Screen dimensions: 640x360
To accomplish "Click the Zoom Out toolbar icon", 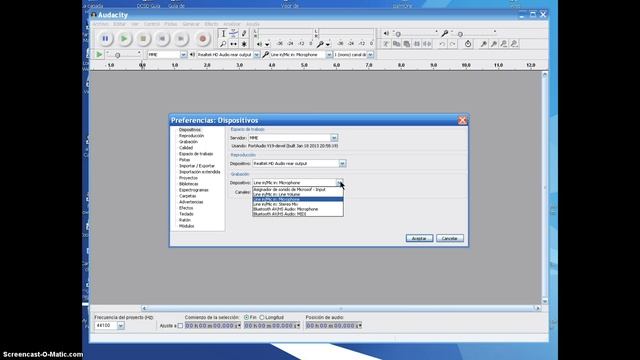I will [x=494, y=44].
